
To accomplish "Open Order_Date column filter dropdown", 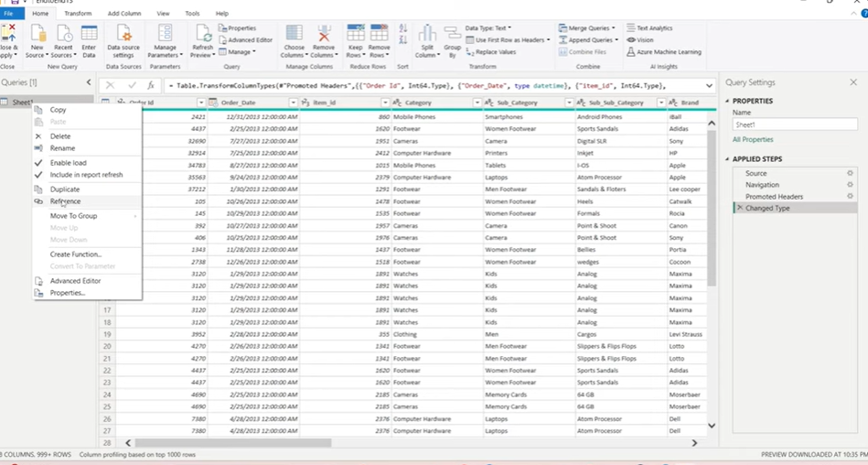I will (x=293, y=103).
